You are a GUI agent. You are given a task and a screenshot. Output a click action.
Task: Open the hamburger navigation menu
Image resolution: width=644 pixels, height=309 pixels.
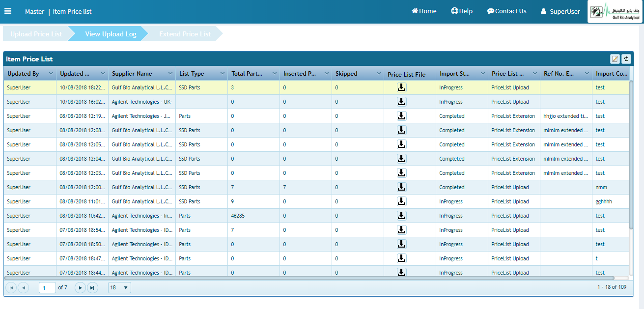pos(8,11)
